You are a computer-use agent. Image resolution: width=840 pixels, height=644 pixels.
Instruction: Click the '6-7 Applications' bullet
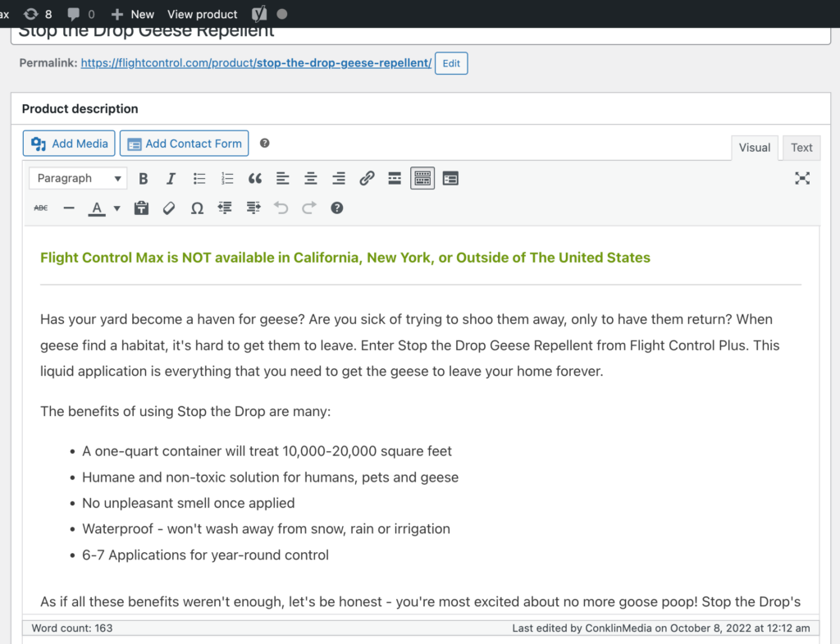(205, 555)
